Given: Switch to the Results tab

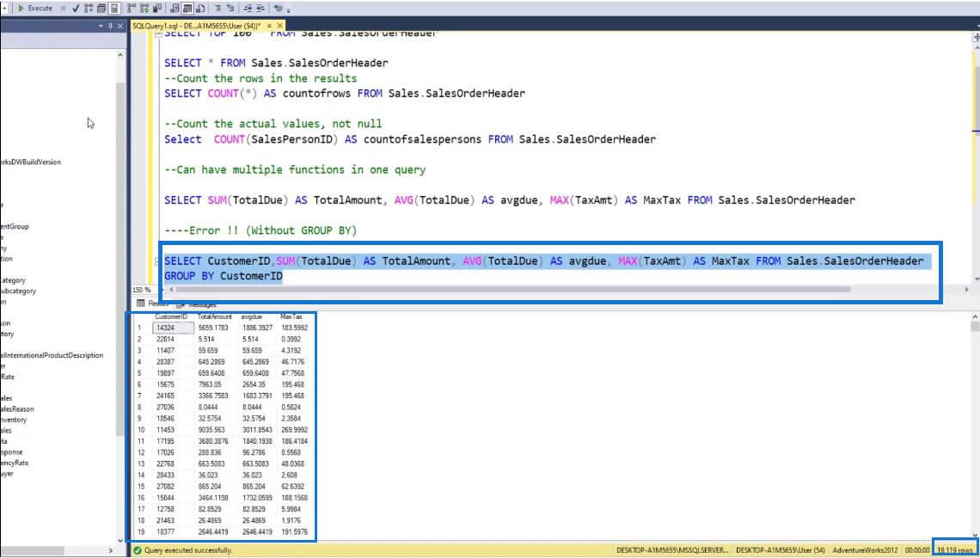Looking at the screenshot, I should tap(153, 304).
